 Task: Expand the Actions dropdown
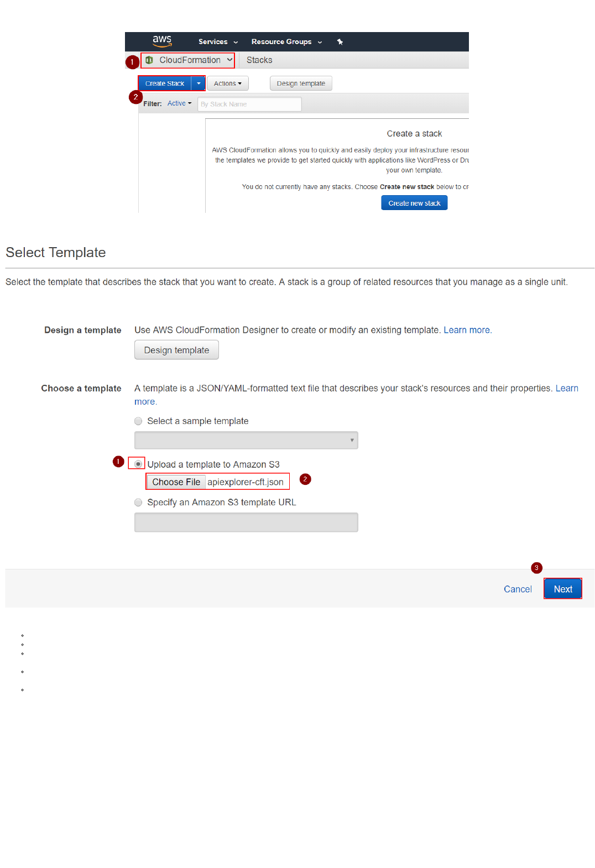pyautogui.click(x=227, y=83)
